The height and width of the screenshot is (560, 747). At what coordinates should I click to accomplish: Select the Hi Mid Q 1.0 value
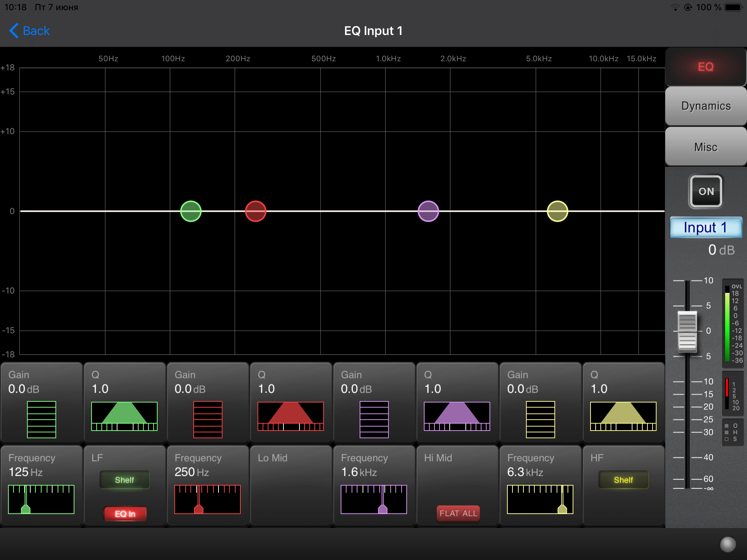point(433,389)
